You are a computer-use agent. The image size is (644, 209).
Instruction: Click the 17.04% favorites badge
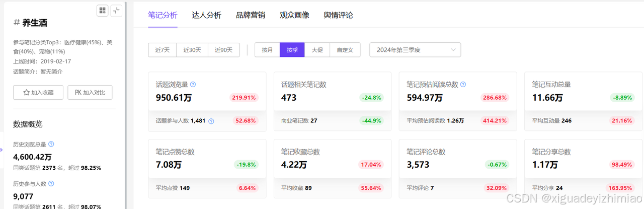coord(371,165)
